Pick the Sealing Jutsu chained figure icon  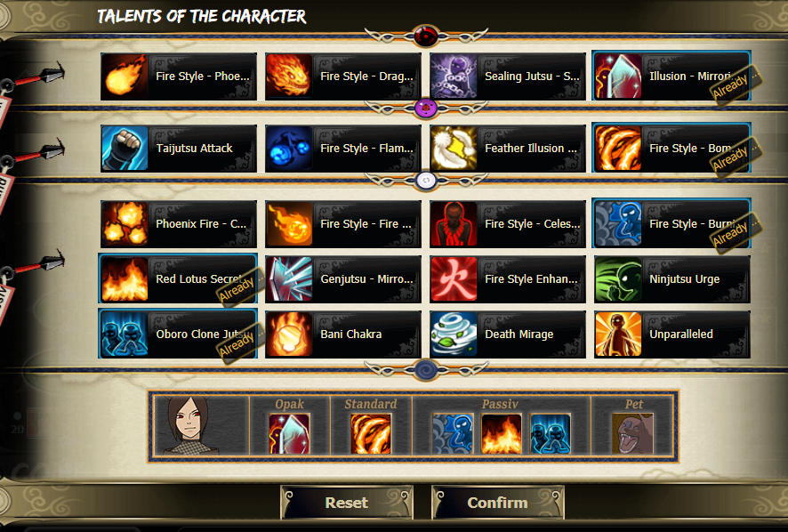(454, 77)
